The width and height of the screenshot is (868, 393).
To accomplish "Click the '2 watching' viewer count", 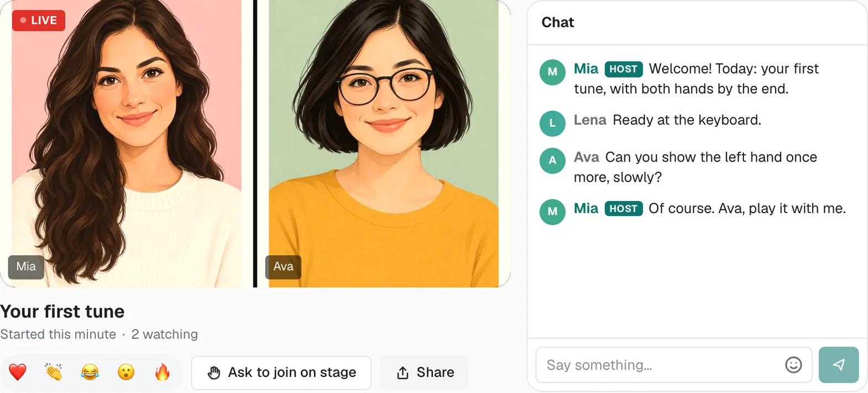I will [x=164, y=334].
